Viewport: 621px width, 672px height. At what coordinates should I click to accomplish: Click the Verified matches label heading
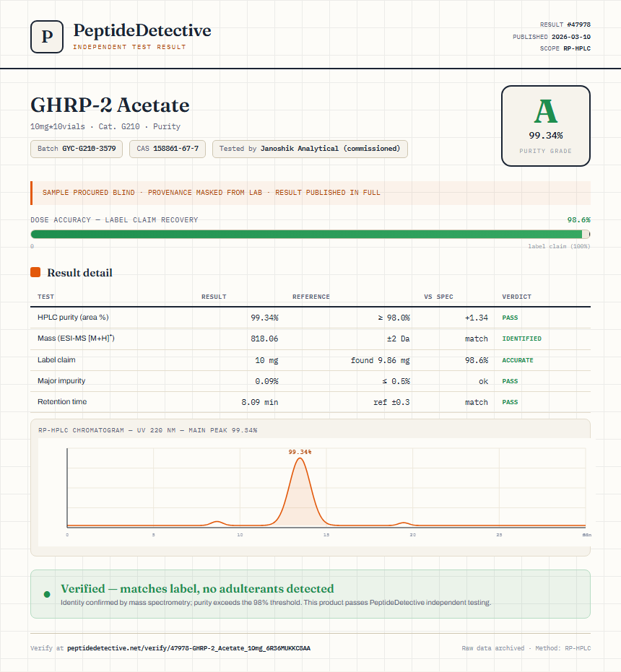tap(197, 588)
